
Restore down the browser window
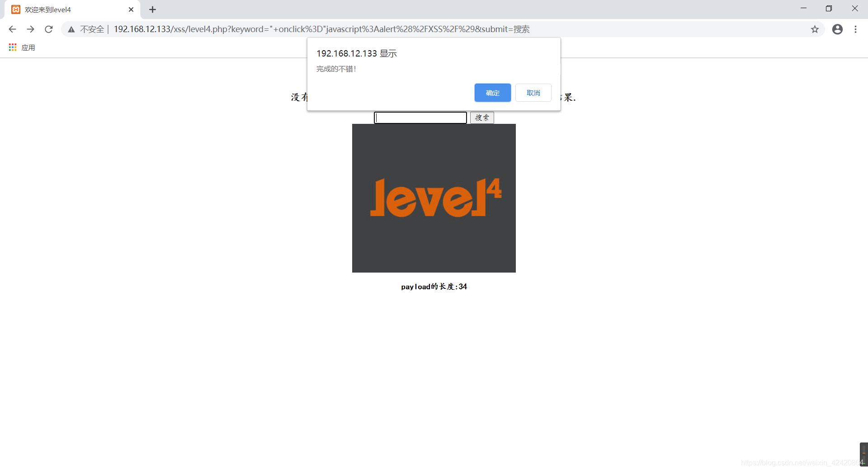click(x=829, y=9)
